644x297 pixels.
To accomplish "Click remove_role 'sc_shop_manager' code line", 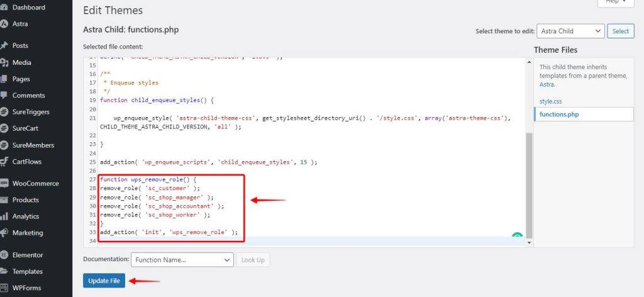I will pyautogui.click(x=157, y=197).
